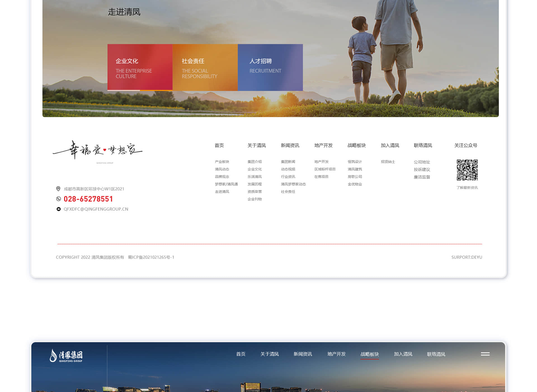The width and height of the screenshot is (537, 392).
Task: Go to 首页 in the top navigation
Action: pyautogui.click(x=241, y=354)
